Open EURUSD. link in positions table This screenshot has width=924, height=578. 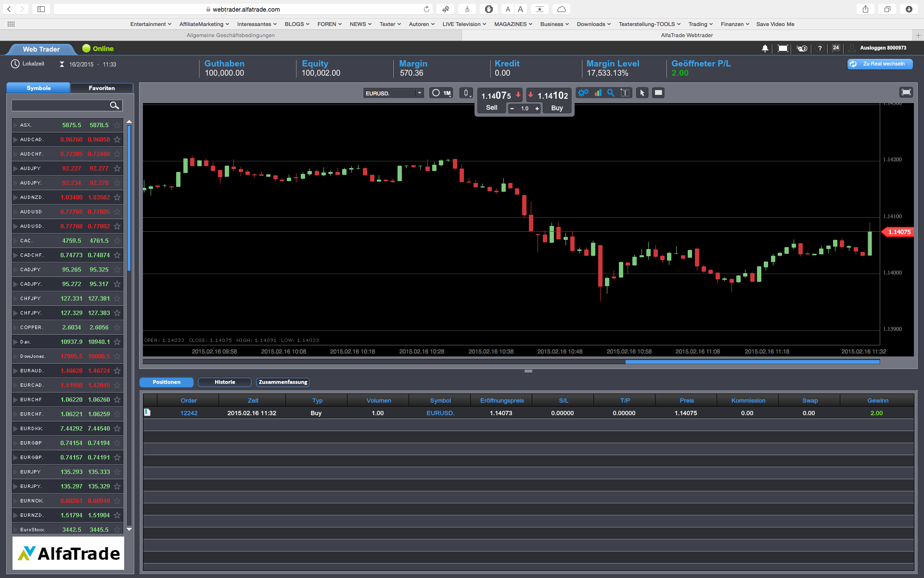pos(440,413)
